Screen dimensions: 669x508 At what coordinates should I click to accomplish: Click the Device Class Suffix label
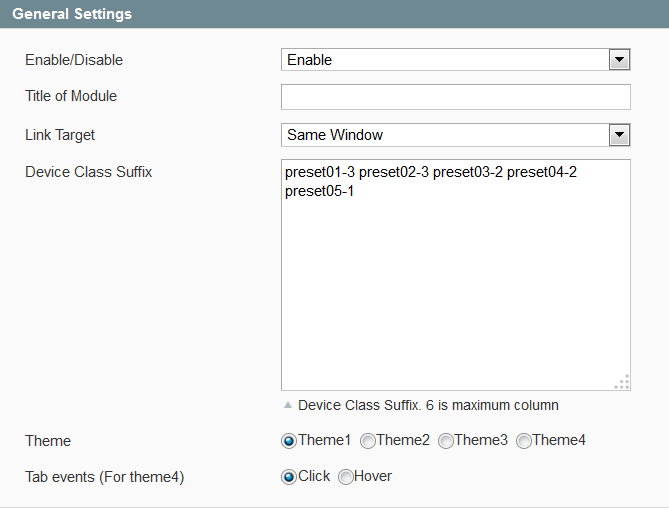click(88, 172)
